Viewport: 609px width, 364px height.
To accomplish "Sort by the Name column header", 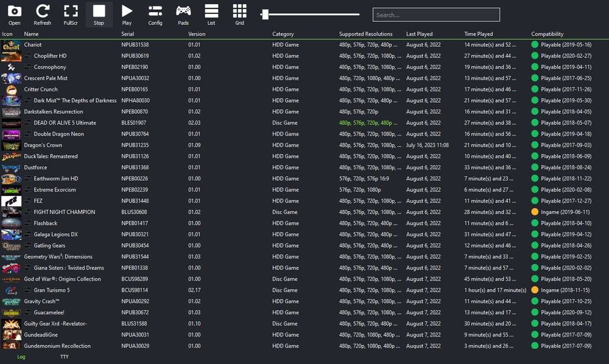I will point(31,33).
